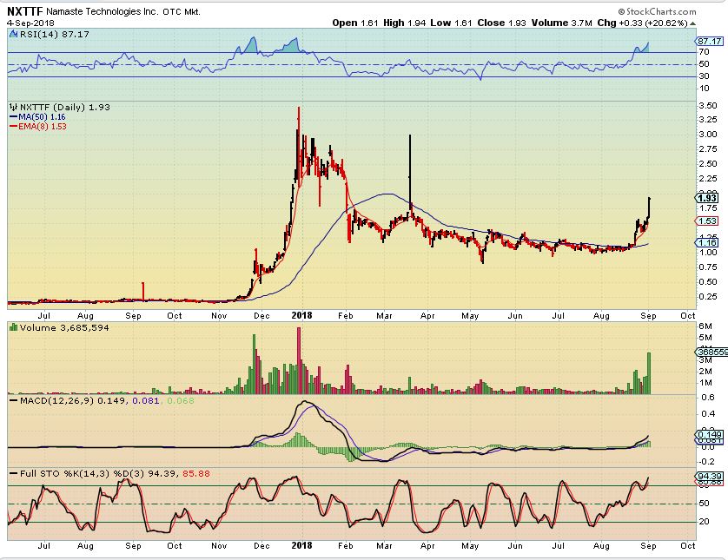
Task: Click the Nov label on the price chart axis
Action: (219, 315)
